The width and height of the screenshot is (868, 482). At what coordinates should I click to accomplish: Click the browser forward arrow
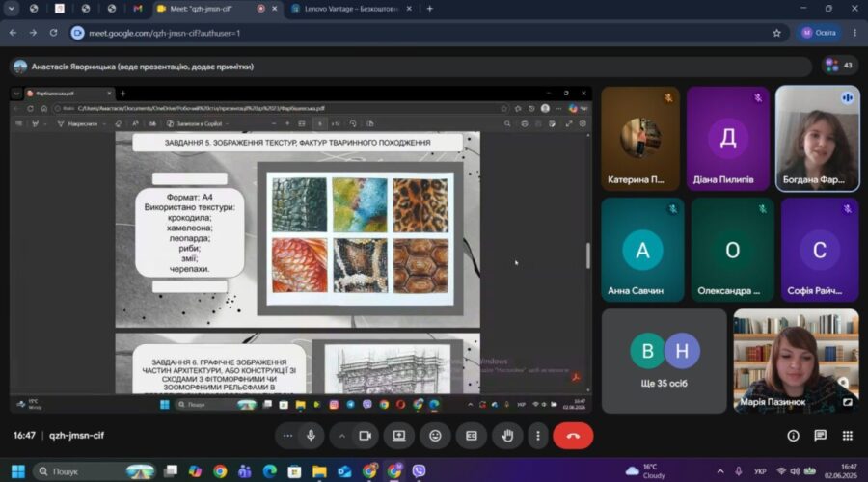point(33,33)
